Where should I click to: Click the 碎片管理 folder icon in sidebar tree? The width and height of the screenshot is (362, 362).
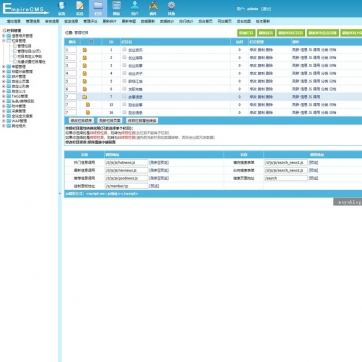9,76
